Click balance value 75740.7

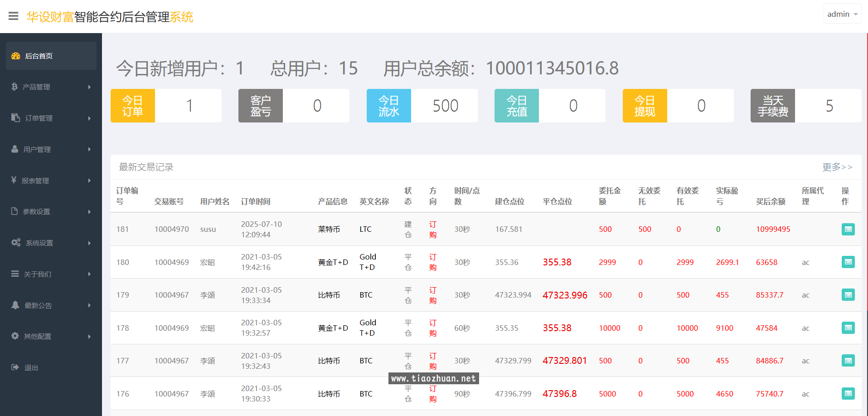pos(770,394)
